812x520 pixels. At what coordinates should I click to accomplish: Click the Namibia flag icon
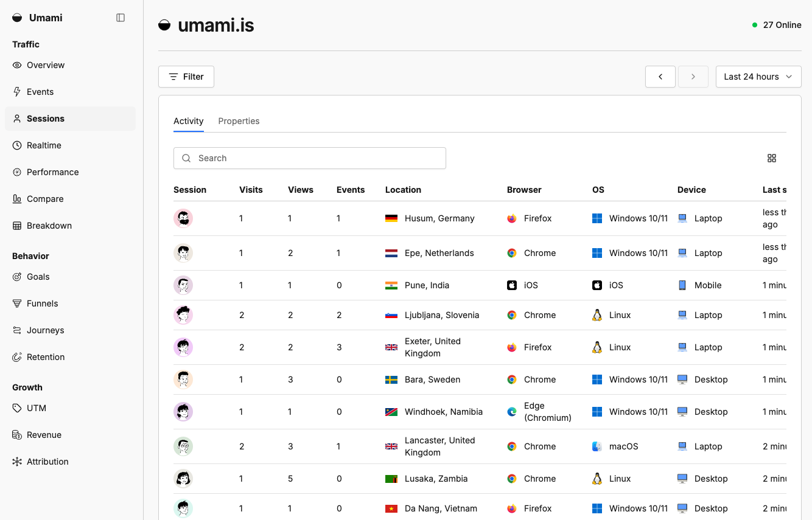coord(391,412)
